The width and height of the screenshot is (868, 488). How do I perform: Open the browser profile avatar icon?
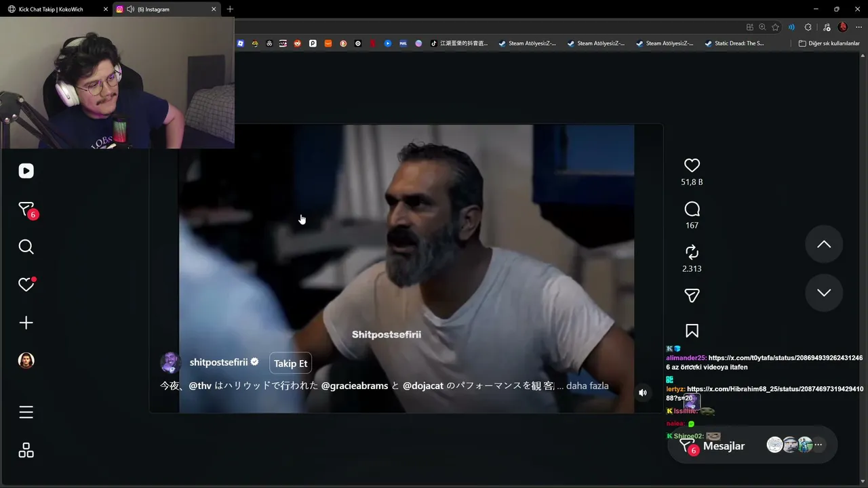coord(843,27)
